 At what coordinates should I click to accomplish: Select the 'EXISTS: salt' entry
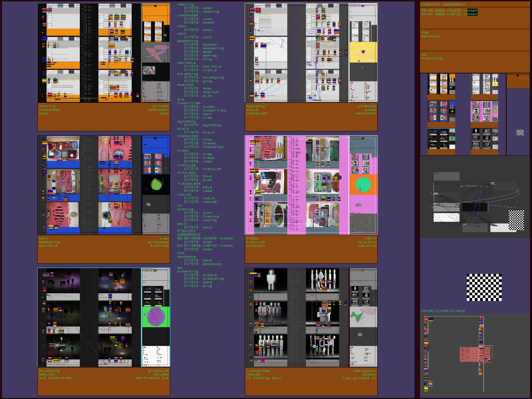pos(198,227)
